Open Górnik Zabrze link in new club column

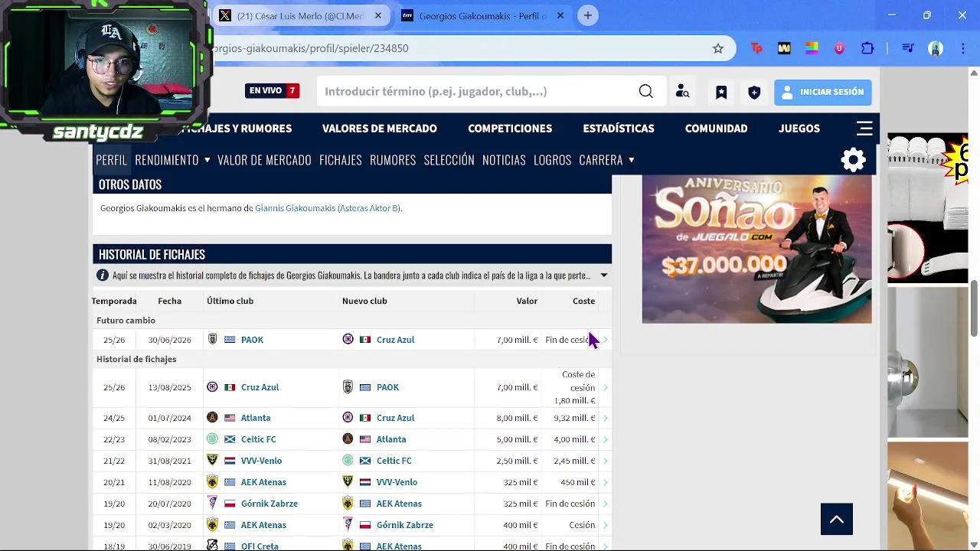pos(405,525)
